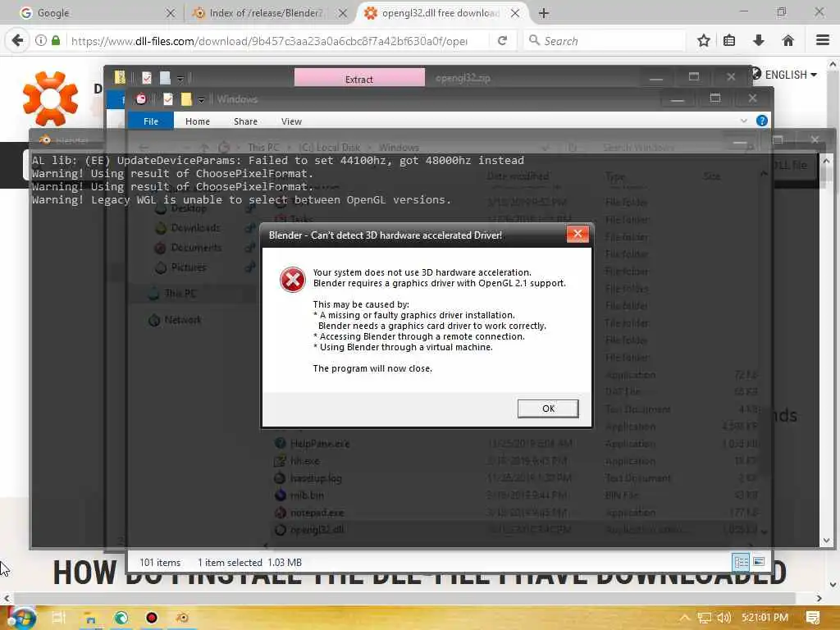Click the dll-files.com URL address field

269,41
